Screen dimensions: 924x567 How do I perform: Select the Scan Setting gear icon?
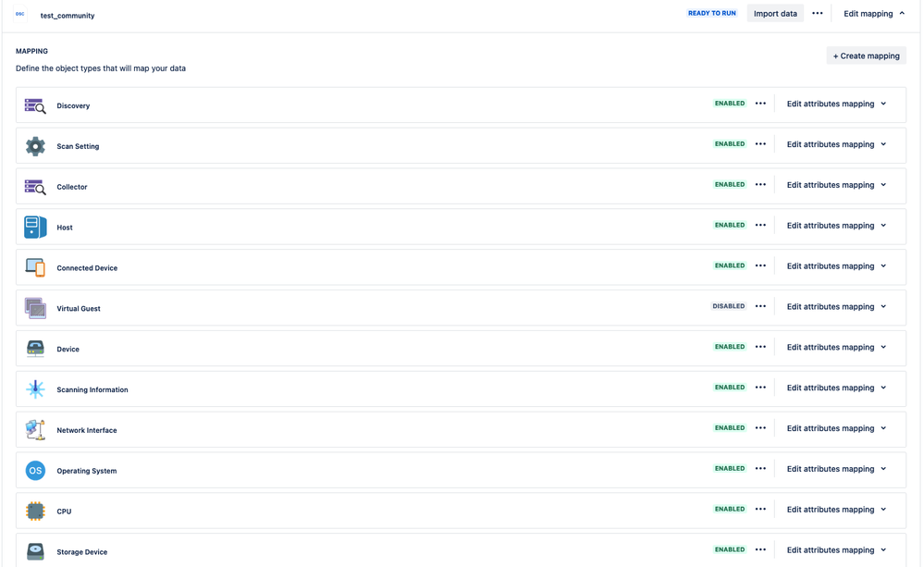click(35, 145)
